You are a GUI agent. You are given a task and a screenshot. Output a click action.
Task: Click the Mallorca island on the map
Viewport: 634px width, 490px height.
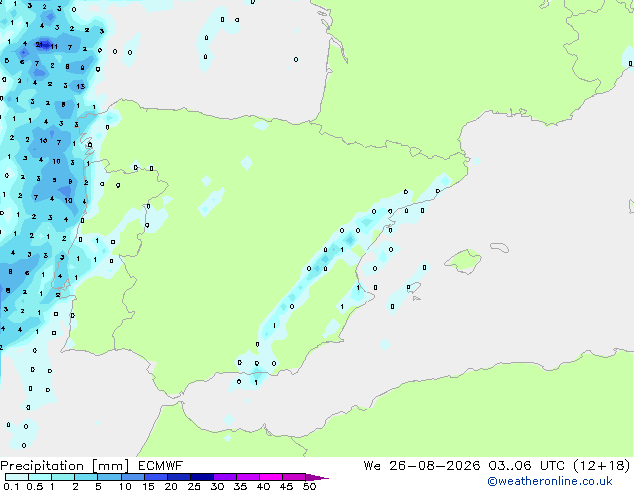click(x=463, y=261)
